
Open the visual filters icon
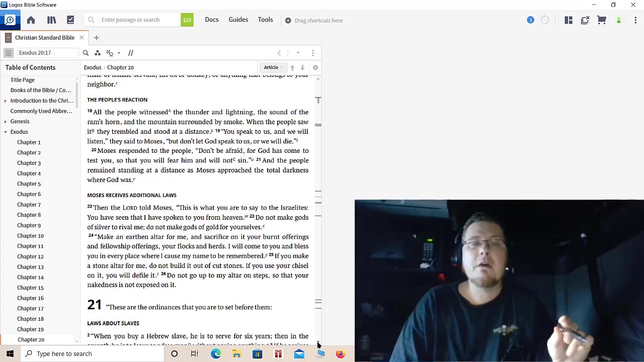coord(98,53)
